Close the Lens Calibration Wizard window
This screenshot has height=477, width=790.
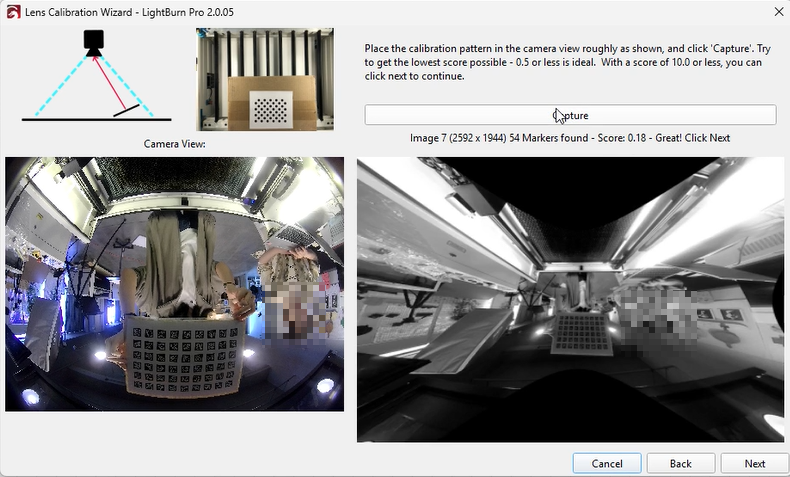click(x=778, y=11)
